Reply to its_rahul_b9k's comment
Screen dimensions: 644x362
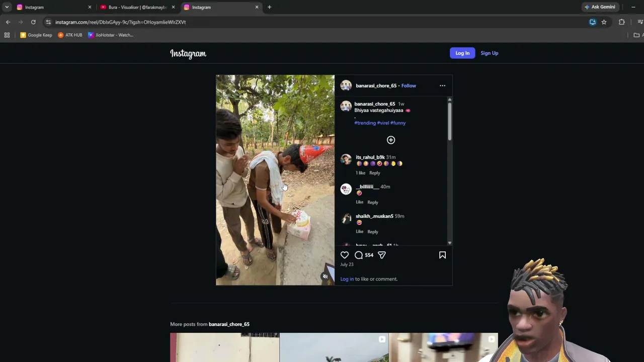tap(375, 173)
